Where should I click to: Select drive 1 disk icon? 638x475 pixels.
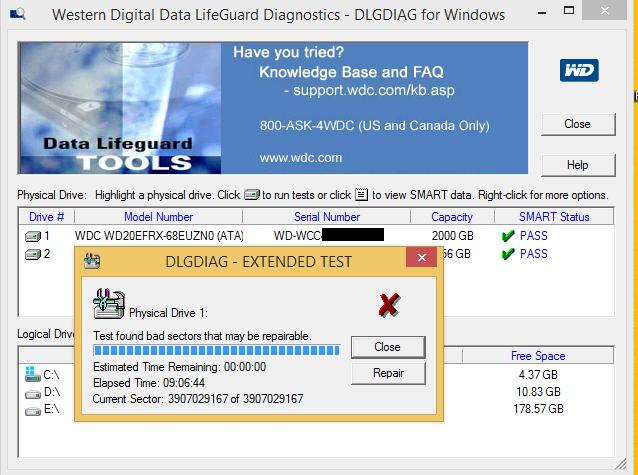point(33,236)
